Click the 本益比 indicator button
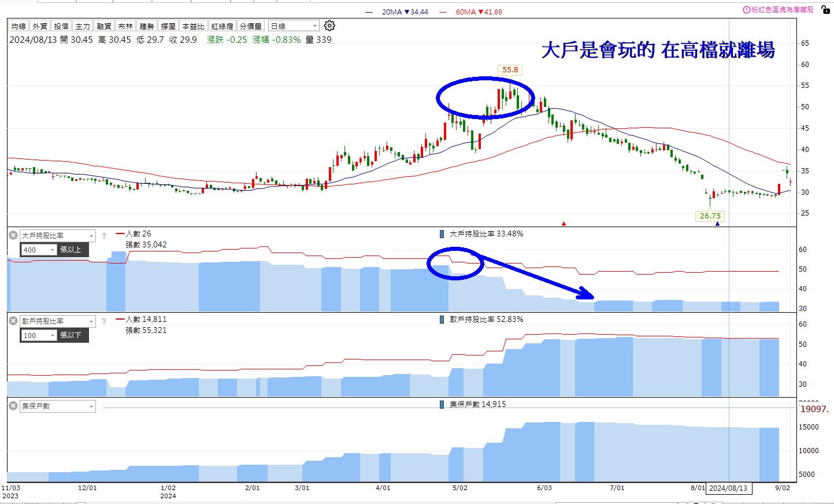The width and height of the screenshot is (834, 504). [192, 25]
